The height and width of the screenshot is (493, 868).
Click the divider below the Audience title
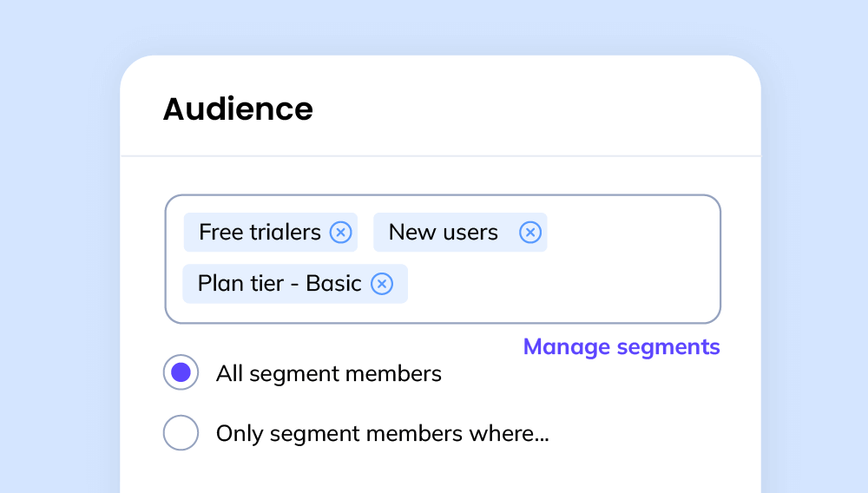coord(441,156)
